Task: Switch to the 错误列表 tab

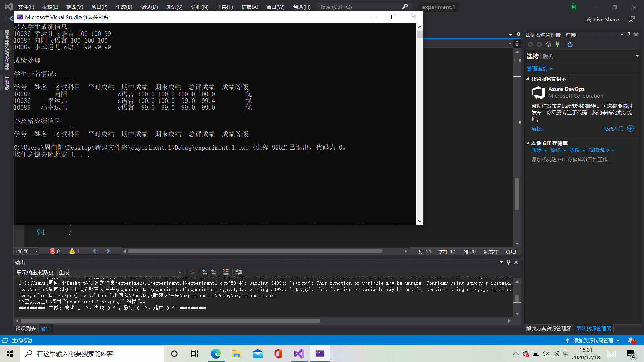Action: pyautogui.click(x=26, y=328)
